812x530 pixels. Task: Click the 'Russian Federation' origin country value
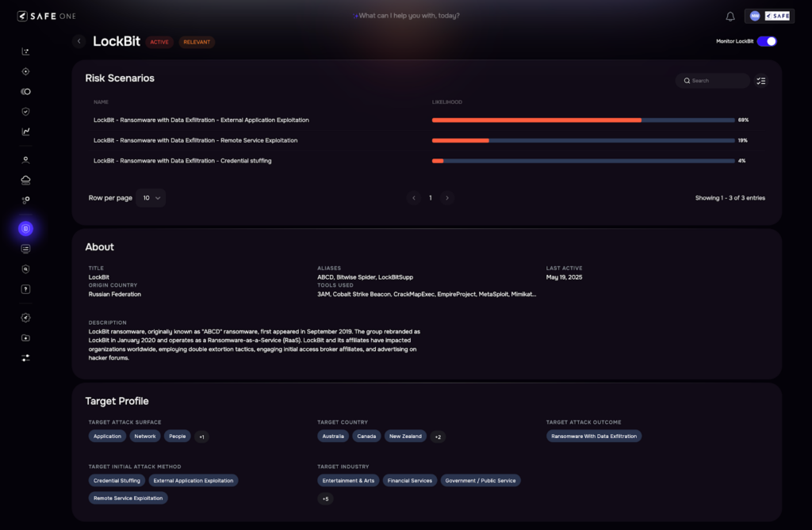tap(114, 294)
